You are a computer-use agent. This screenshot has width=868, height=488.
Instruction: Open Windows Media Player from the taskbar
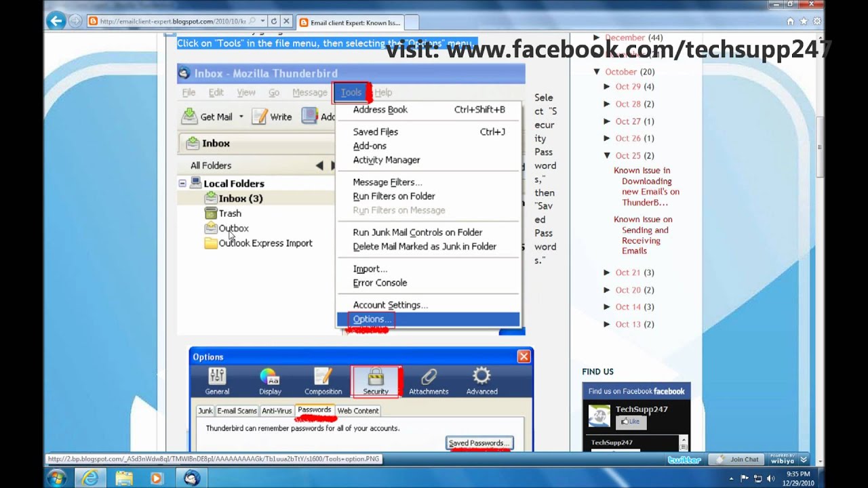[x=157, y=478]
